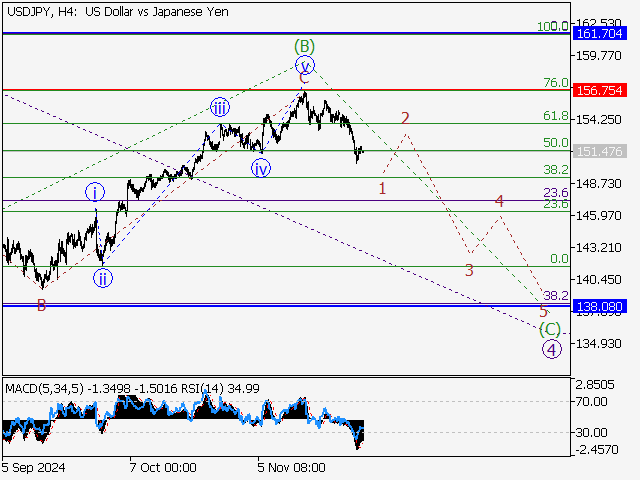Click the 7 Oct 00:00 date label
The height and width of the screenshot is (480, 640).
163,467
